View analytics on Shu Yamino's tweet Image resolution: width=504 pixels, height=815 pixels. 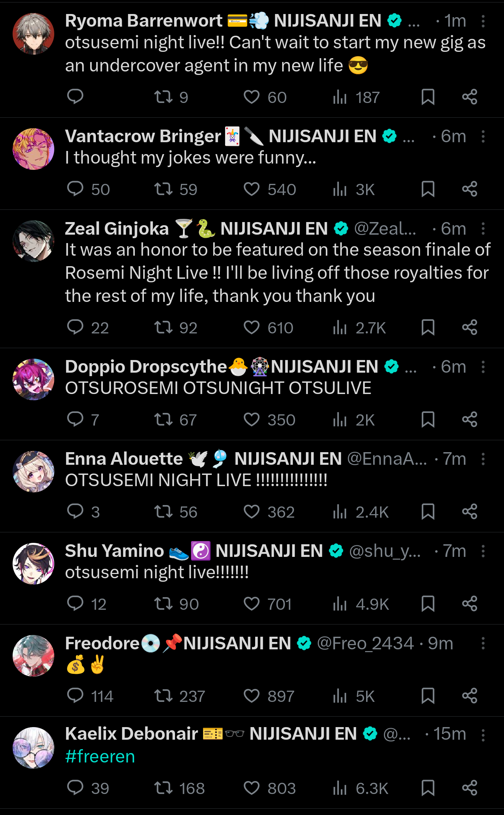click(340, 604)
